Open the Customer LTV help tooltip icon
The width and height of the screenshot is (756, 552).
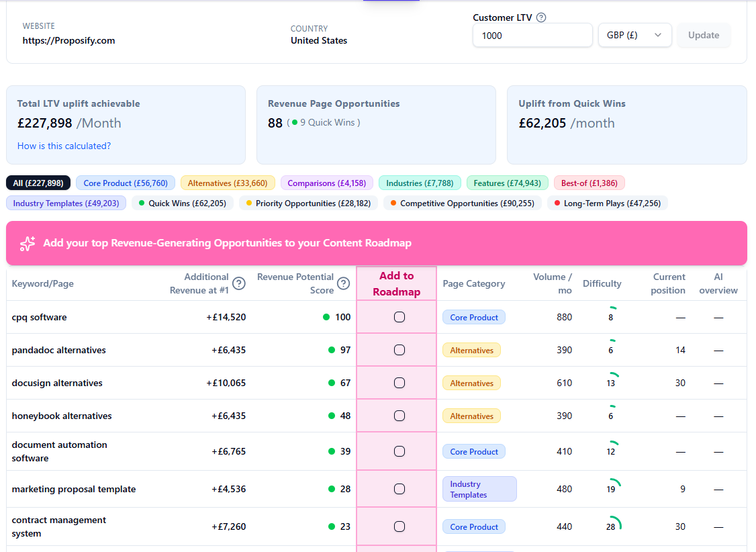(541, 17)
